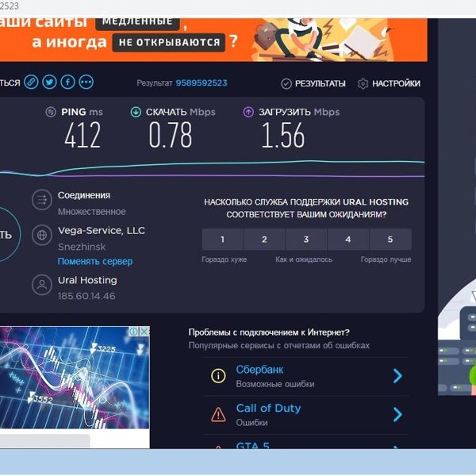Click the Ural Hosting user icon
This screenshot has height=476, width=476.
tap(42, 285)
